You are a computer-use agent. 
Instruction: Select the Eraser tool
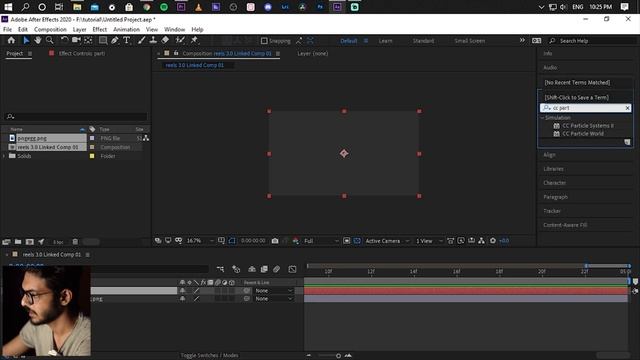pos(165,40)
